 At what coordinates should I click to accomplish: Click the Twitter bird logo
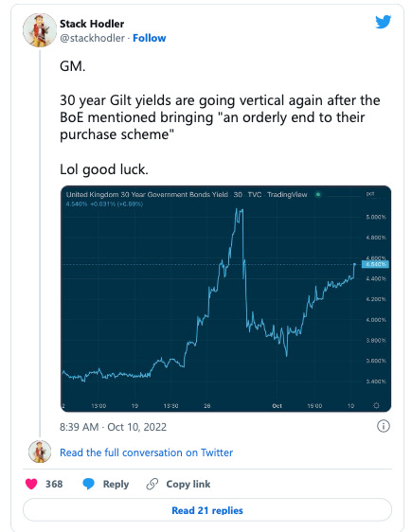(384, 22)
